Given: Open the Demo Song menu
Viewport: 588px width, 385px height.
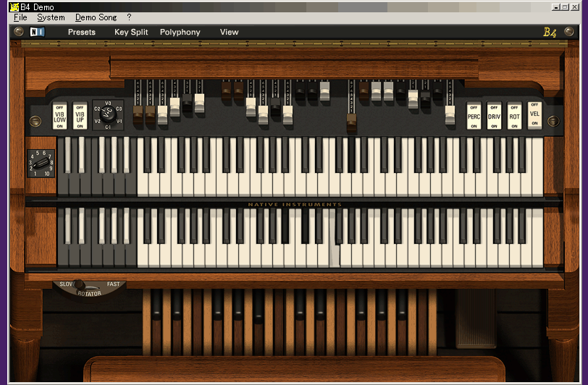Looking at the screenshot, I should click(96, 17).
